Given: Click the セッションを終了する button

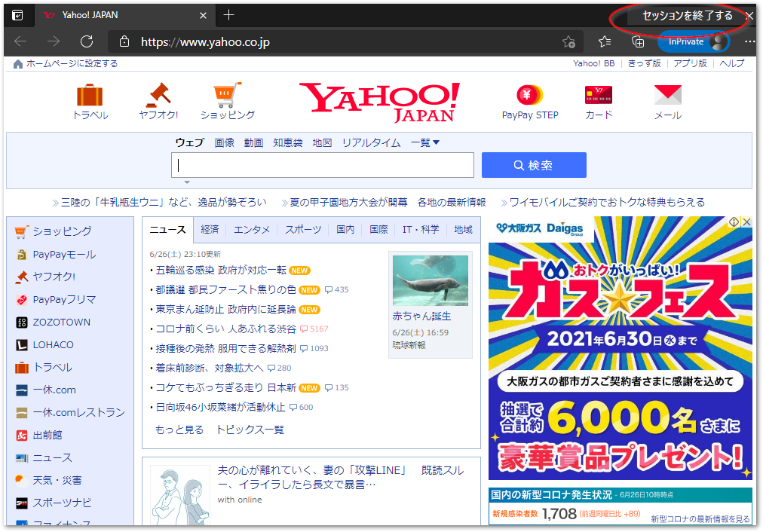Looking at the screenshot, I should [x=687, y=16].
